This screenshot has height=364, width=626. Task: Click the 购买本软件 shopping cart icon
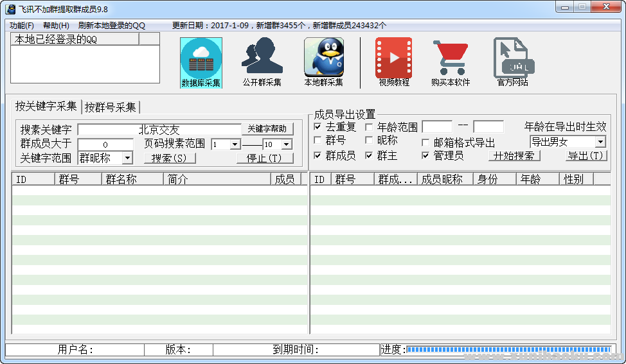[x=451, y=58]
